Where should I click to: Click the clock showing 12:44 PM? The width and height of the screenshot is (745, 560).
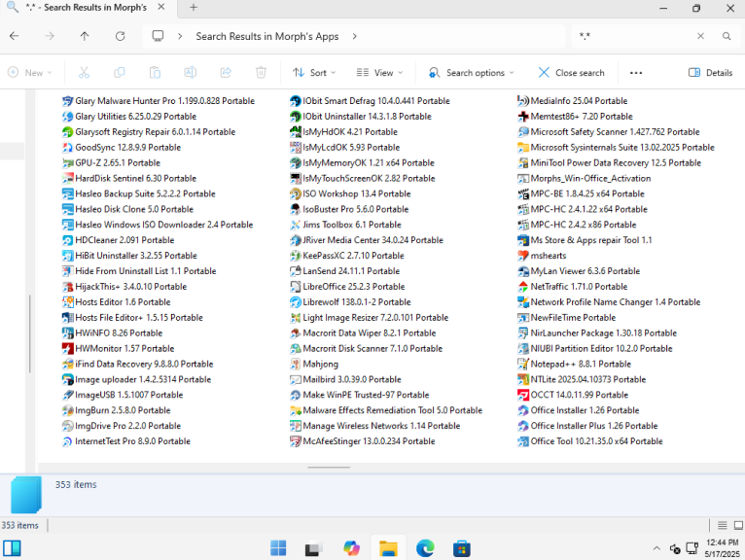723,542
